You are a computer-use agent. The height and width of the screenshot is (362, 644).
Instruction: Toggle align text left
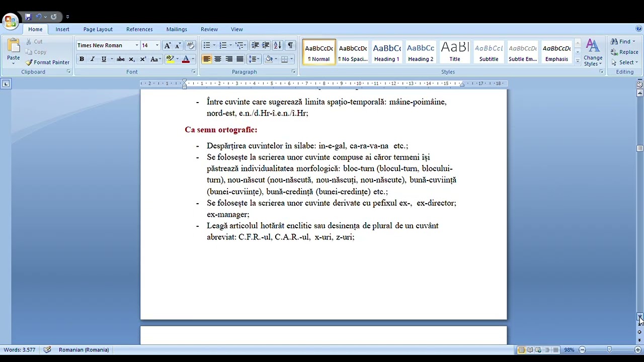click(x=207, y=59)
